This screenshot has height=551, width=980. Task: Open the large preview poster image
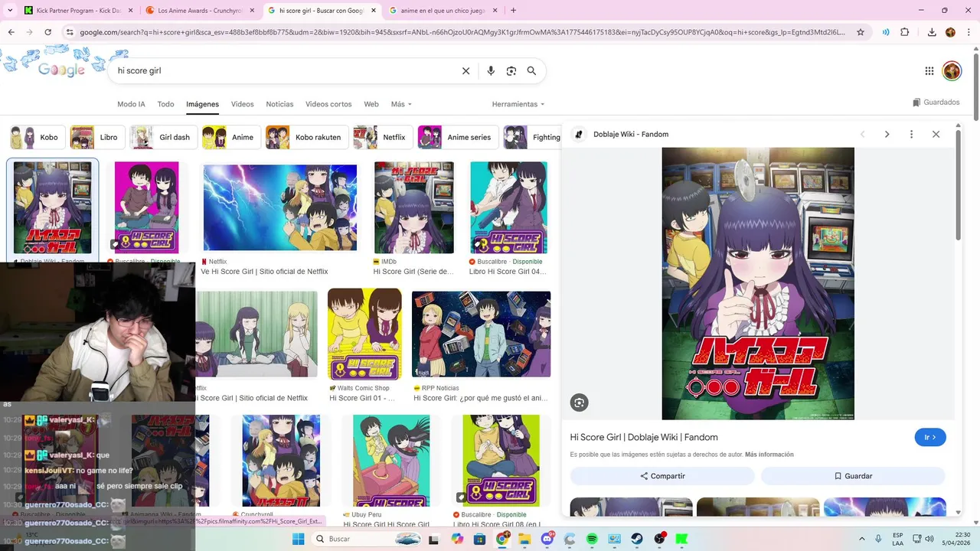tap(758, 283)
